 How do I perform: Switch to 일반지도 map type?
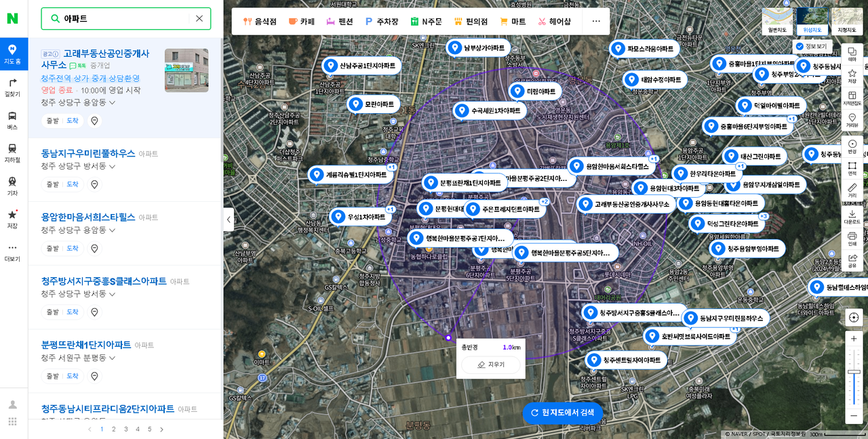click(x=777, y=21)
